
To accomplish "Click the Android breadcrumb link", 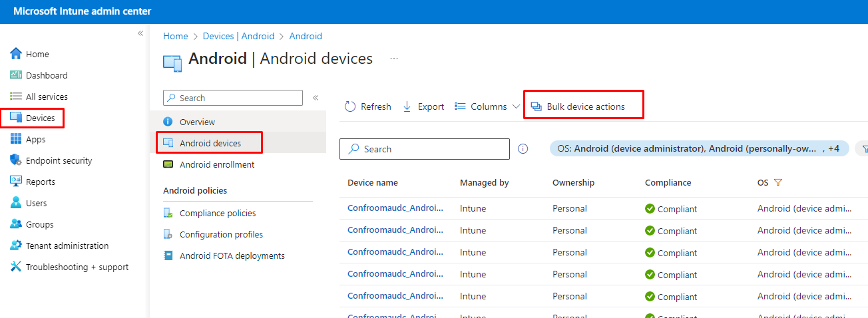I will [x=306, y=36].
